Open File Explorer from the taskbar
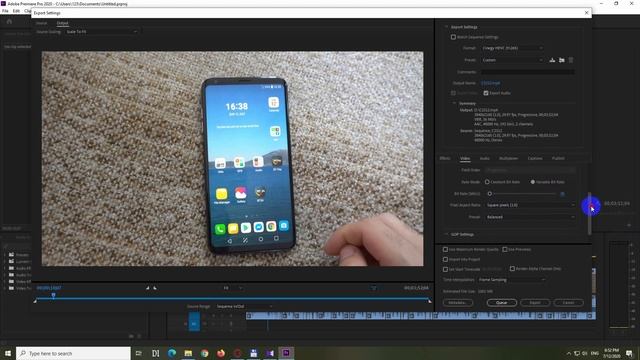The width and height of the screenshot is (640, 360). [x=188, y=353]
